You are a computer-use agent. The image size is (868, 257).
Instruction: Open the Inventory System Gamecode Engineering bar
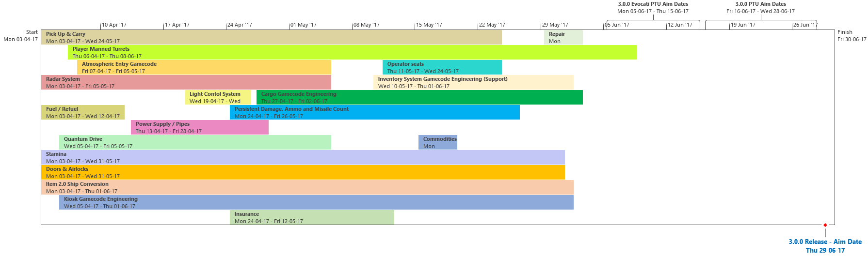click(x=473, y=82)
